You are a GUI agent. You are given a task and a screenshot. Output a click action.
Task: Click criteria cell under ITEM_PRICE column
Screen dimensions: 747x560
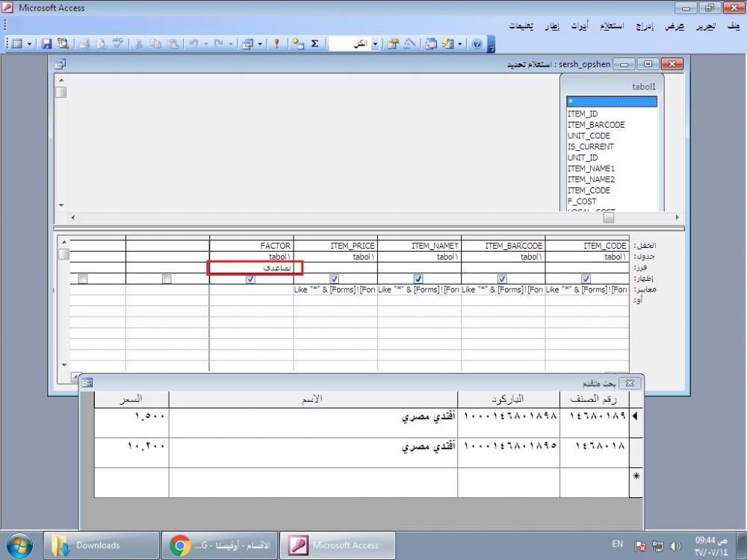coord(335,290)
